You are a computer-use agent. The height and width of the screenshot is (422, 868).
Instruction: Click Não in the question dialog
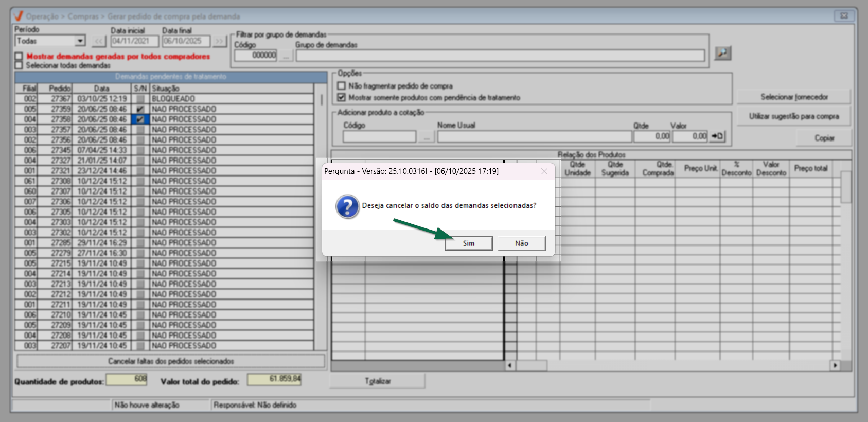pos(521,243)
